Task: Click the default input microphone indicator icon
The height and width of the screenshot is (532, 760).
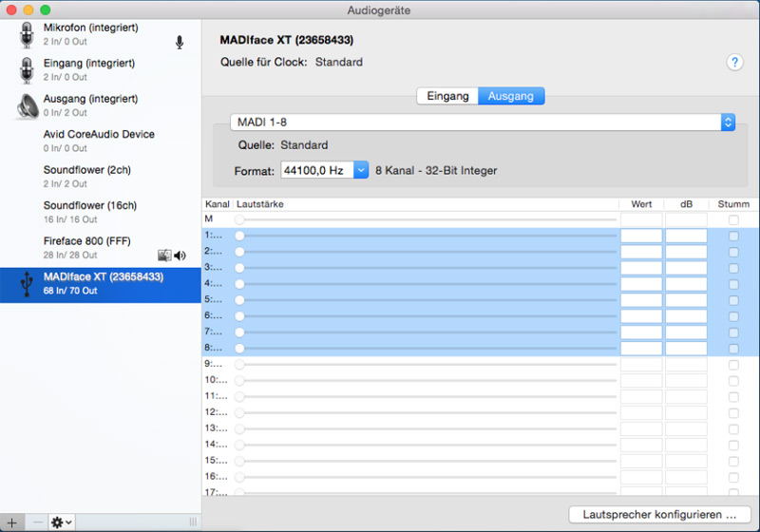Action: click(x=179, y=42)
